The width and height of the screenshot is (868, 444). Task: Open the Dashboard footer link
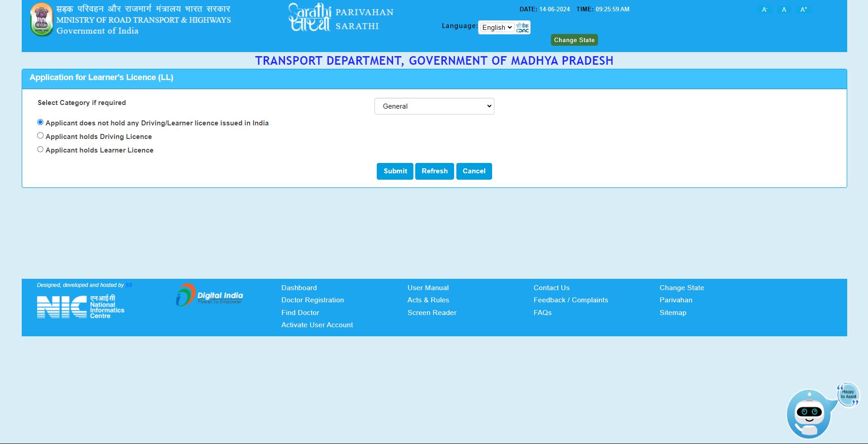click(x=299, y=288)
